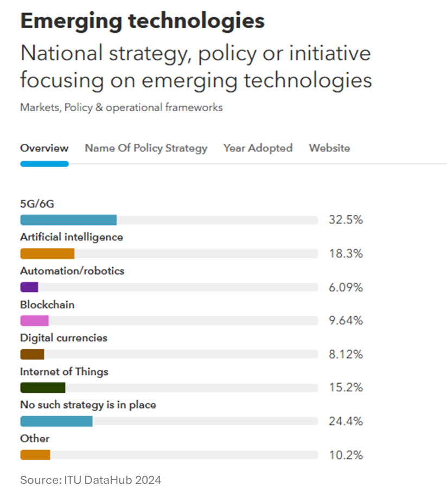Click the 32.5% value label
The image size is (447, 504).
tap(346, 220)
